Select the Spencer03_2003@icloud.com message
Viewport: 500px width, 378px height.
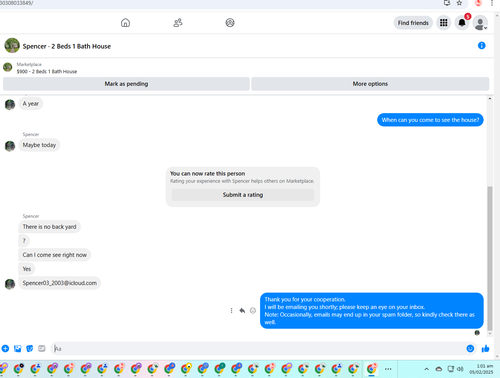[x=60, y=283]
